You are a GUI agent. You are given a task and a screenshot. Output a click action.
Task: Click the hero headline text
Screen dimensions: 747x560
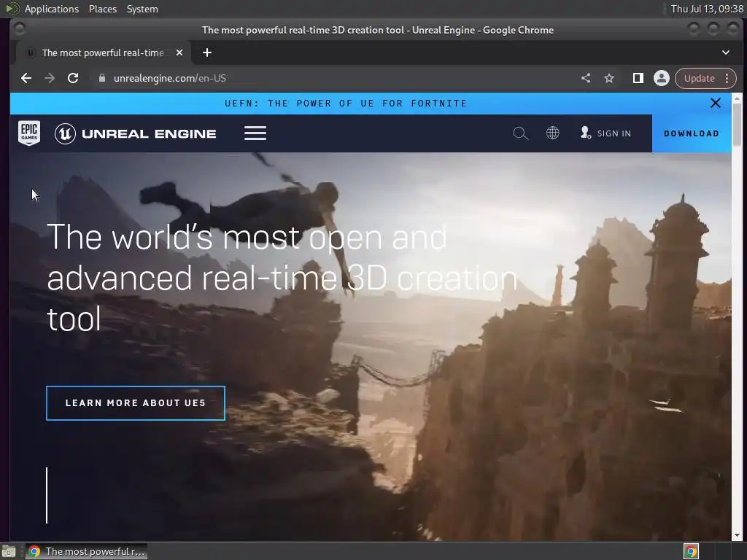click(282, 278)
